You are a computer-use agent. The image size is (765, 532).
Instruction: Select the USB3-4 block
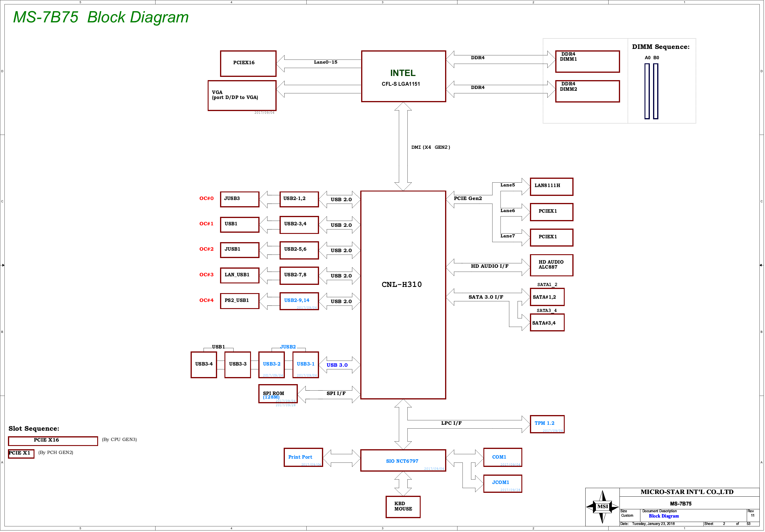point(204,365)
